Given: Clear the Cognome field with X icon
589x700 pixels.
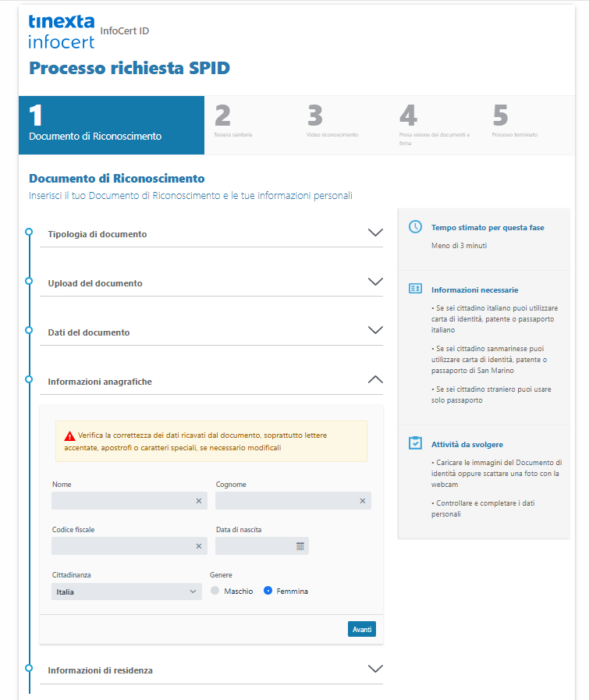Looking at the screenshot, I should click(x=362, y=501).
